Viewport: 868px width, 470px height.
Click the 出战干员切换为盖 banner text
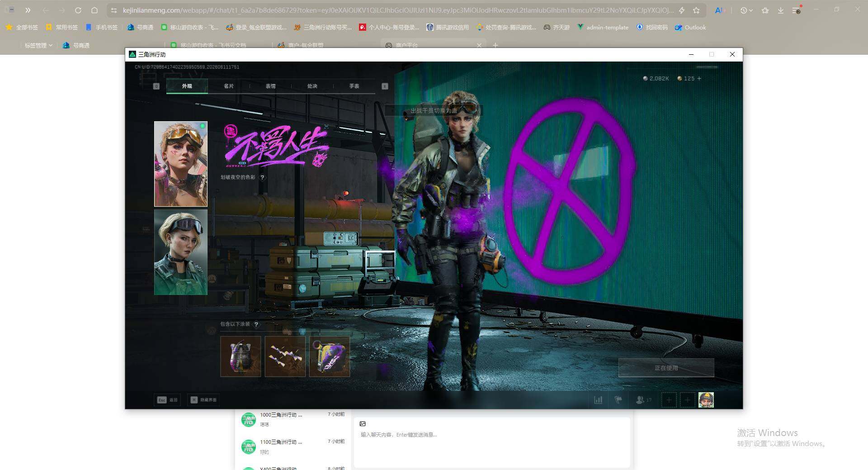[434, 111]
